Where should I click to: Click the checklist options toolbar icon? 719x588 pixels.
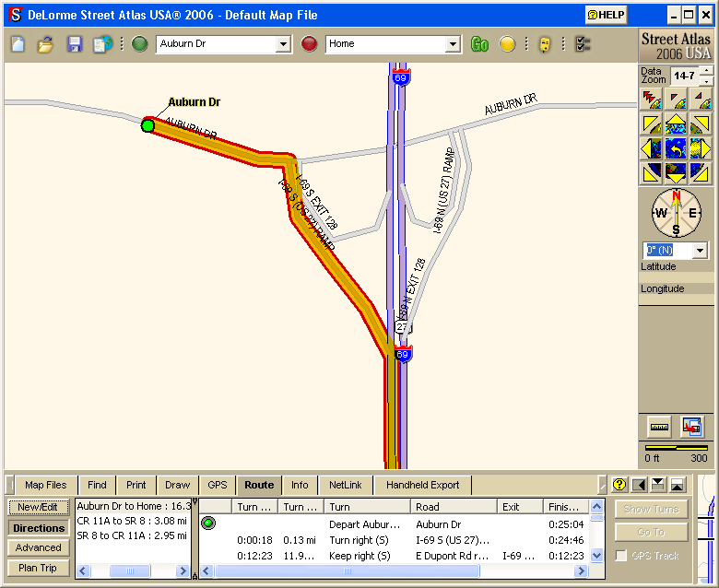pos(583,44)
